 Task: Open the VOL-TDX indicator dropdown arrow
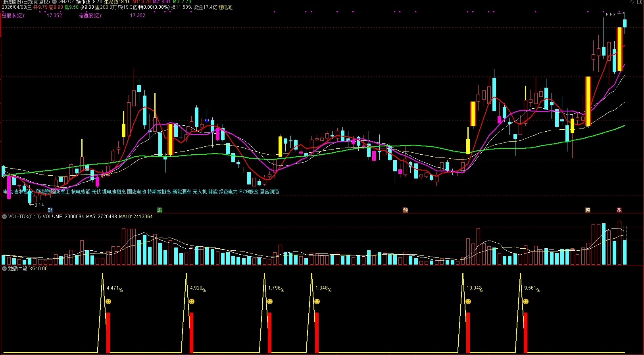point(4,217)
